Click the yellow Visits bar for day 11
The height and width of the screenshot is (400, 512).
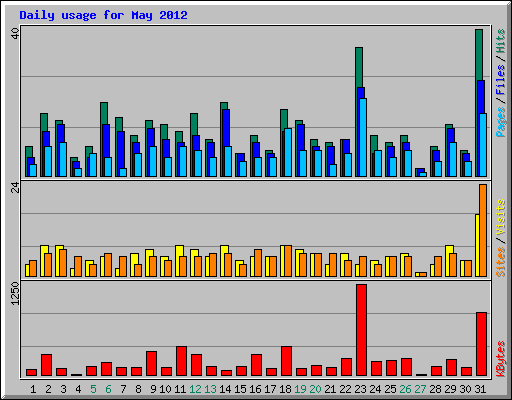coord(179,251)
